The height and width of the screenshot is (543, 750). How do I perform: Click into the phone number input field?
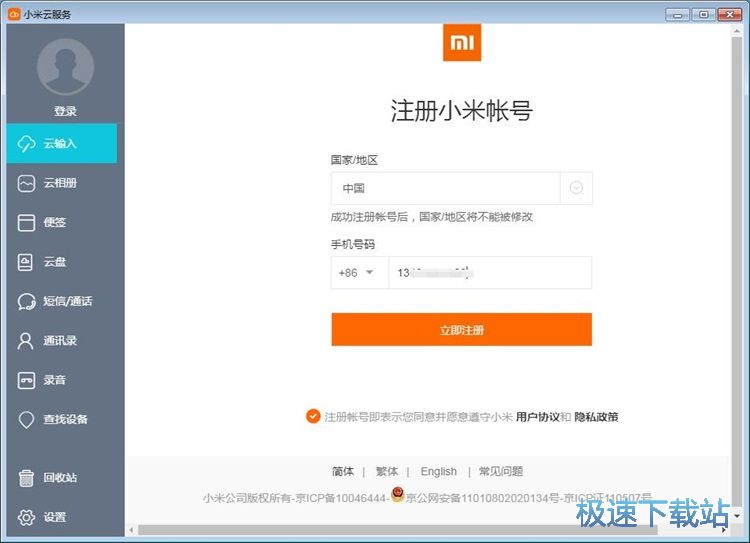490,273
